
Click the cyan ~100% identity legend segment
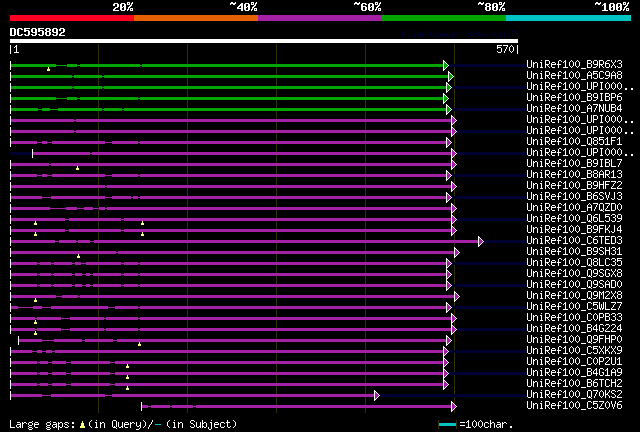point(569,18)
